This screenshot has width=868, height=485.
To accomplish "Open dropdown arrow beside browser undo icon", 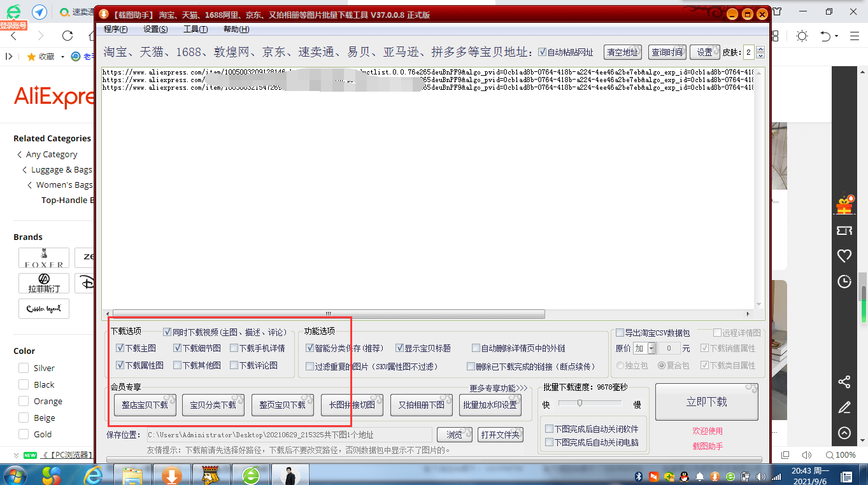I will coord(836,36).
